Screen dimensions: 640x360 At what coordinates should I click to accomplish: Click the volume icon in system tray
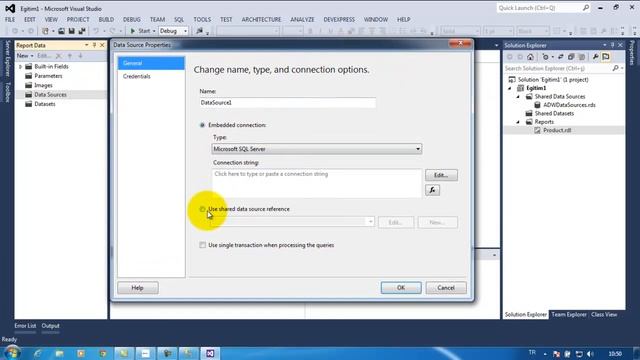point(590,354)
